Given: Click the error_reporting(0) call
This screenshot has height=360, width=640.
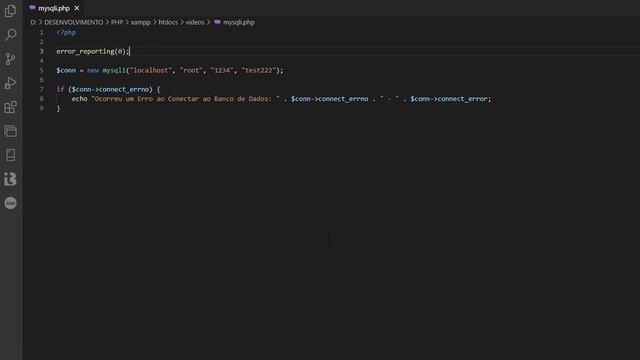Looking at the screenshot, I should click(91, 51).
